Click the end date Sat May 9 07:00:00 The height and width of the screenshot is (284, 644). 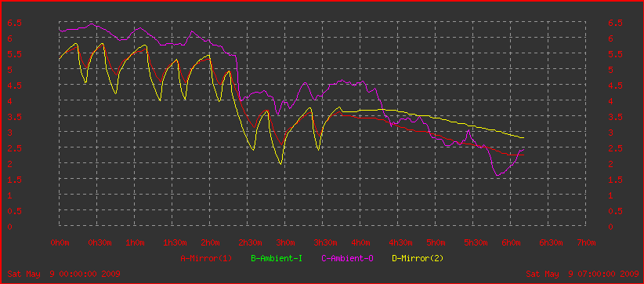[x=582, y=274]
